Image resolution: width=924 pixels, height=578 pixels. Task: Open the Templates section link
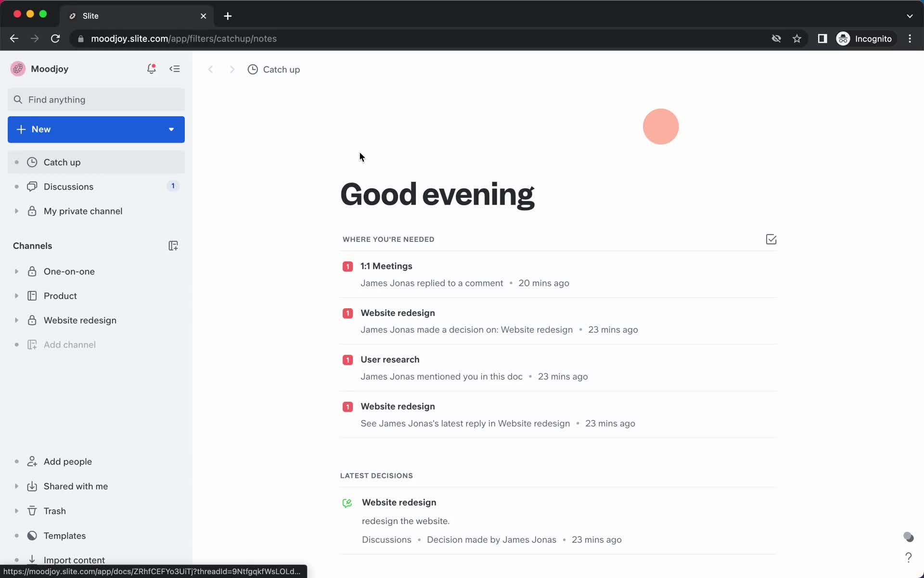tap(64, 536)
